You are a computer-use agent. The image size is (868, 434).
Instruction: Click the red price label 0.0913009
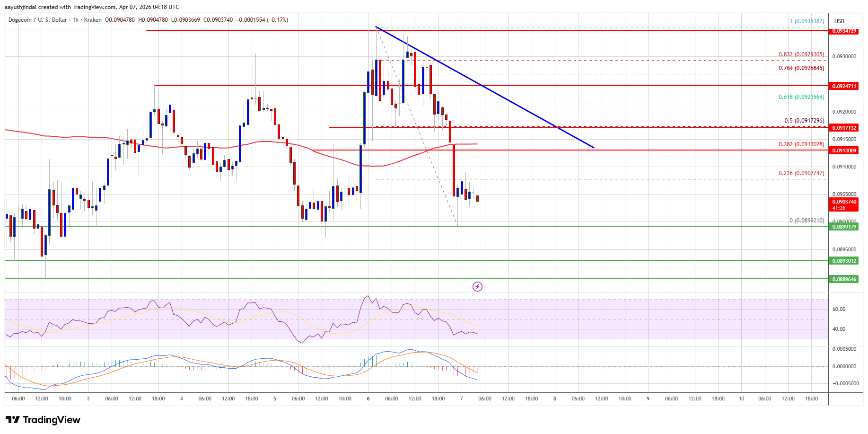(x=844, y=151)
